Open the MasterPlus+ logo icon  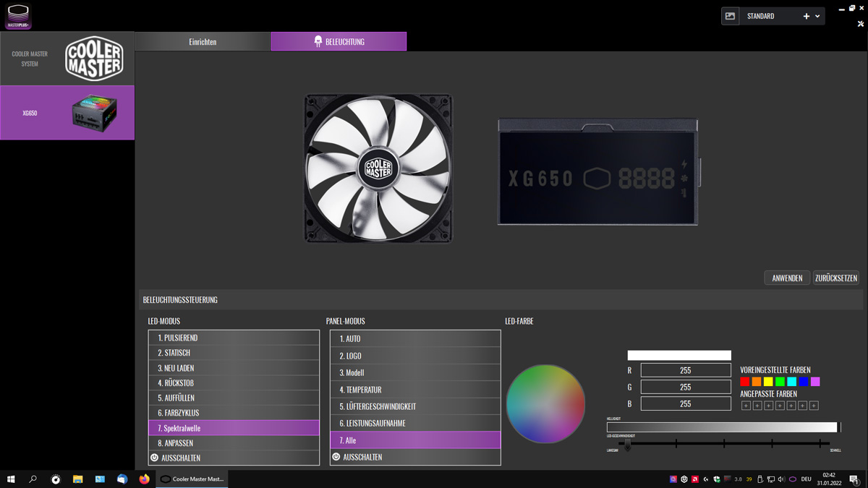[18, 16]
